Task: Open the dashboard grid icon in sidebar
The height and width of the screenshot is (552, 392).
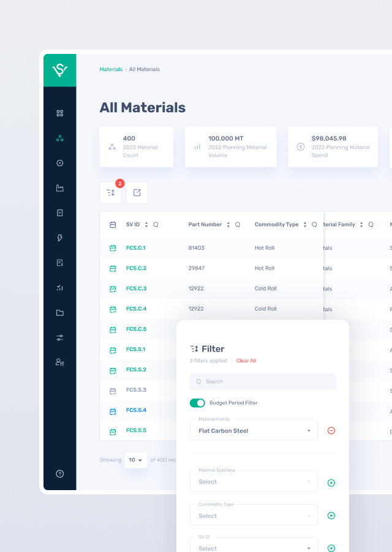Action: coord(60,113)
